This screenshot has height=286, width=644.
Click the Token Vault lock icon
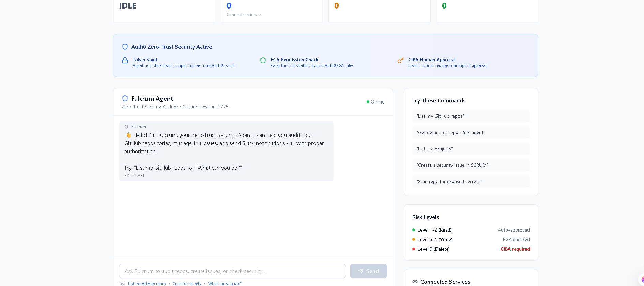click(x=125, y=60)
